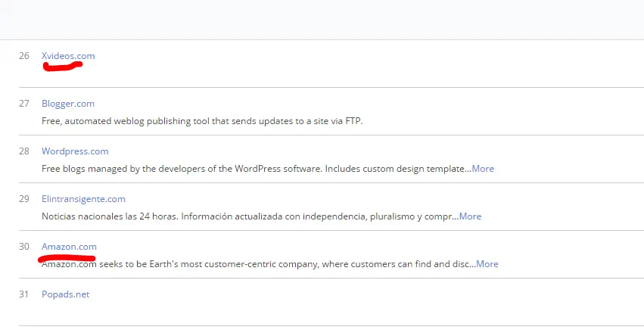Click the red underline beneath Amazon.com
Screen dimensions: 644x333
(x=67, y=257)
